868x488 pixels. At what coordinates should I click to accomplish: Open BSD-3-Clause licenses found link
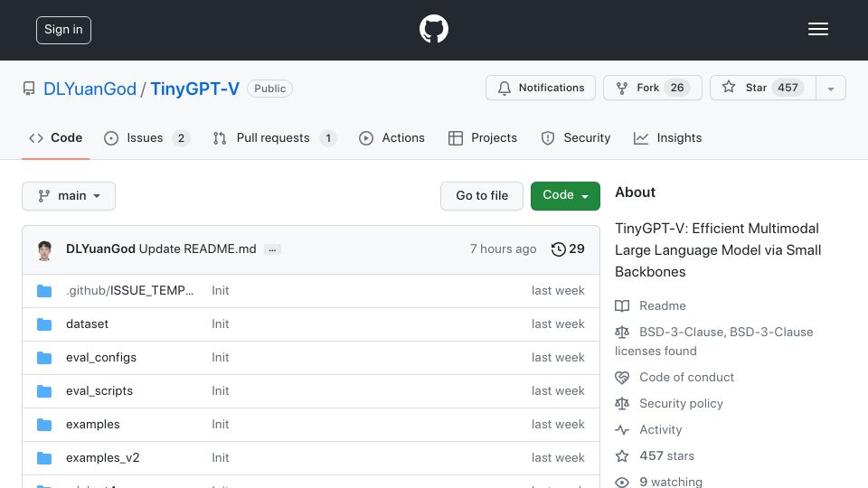[x=714, y=342]
